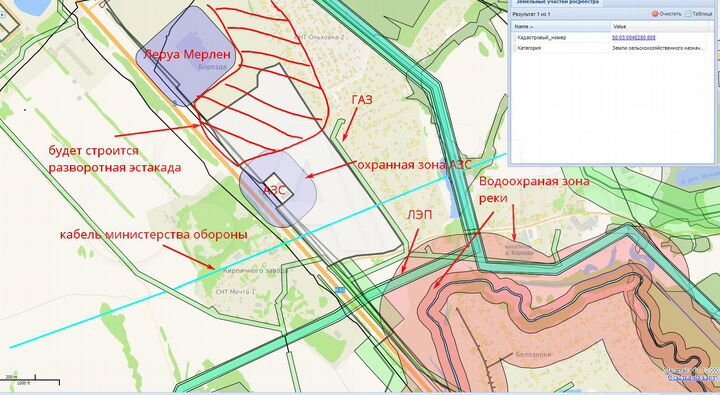
Task: Click the highway number shield on the road
Action: pos(340,290)
